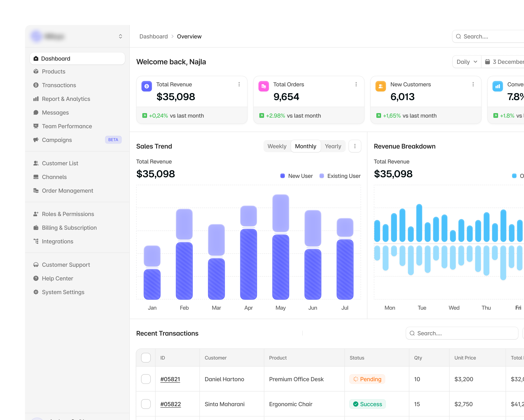Open the Daily period dropdown
Viewport: 524px width, 420px height.
(467, 62)
